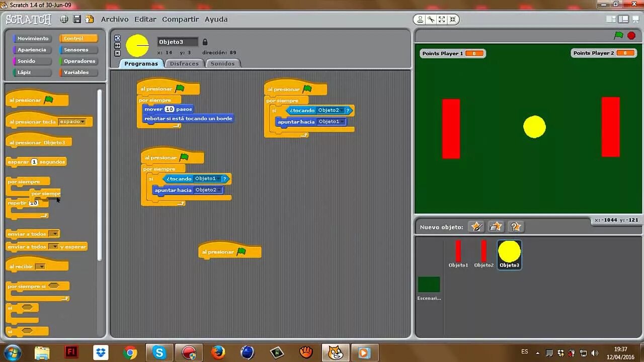This screenshot has width=644, height=362.
Task: Open the espacio key dropdown in palette
Action: 72,122
